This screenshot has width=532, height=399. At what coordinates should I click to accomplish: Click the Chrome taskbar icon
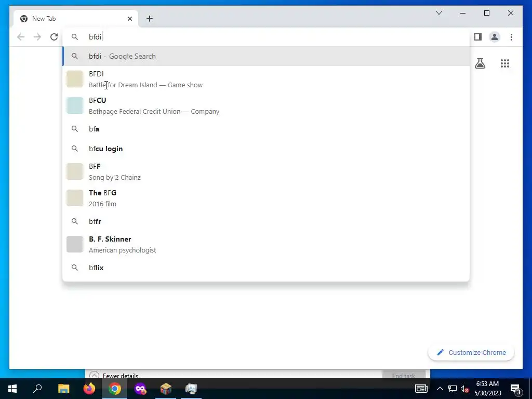pyautogui.click(x=115, y=389)
